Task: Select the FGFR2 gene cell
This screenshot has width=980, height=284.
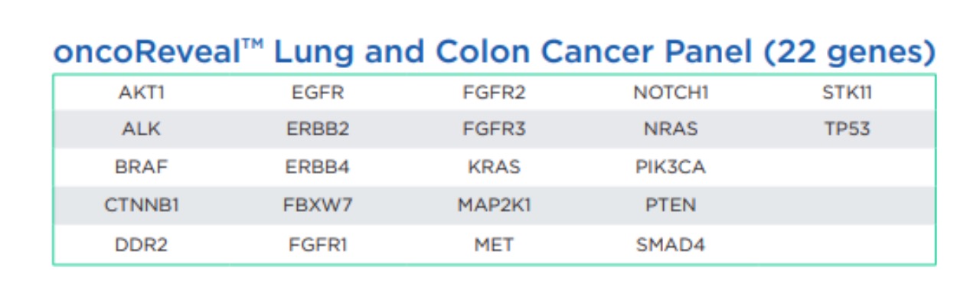Action: pyautogui.click(x=494, y=93)
